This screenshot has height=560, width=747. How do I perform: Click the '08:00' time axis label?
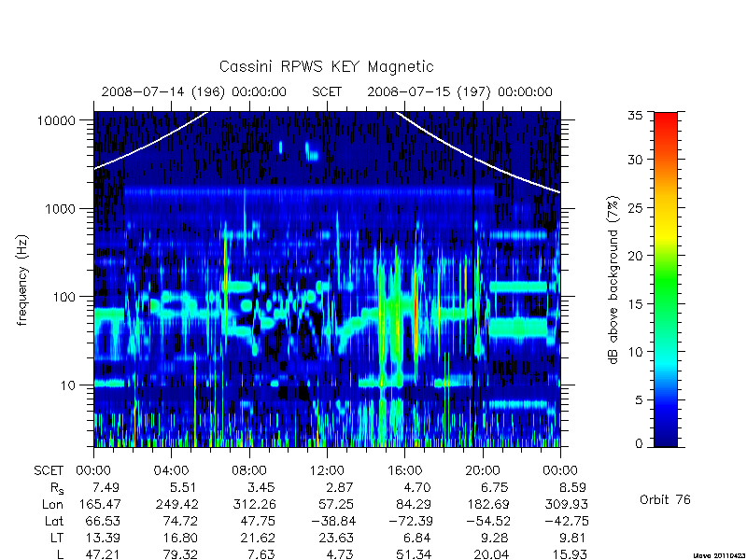point(249,471)
